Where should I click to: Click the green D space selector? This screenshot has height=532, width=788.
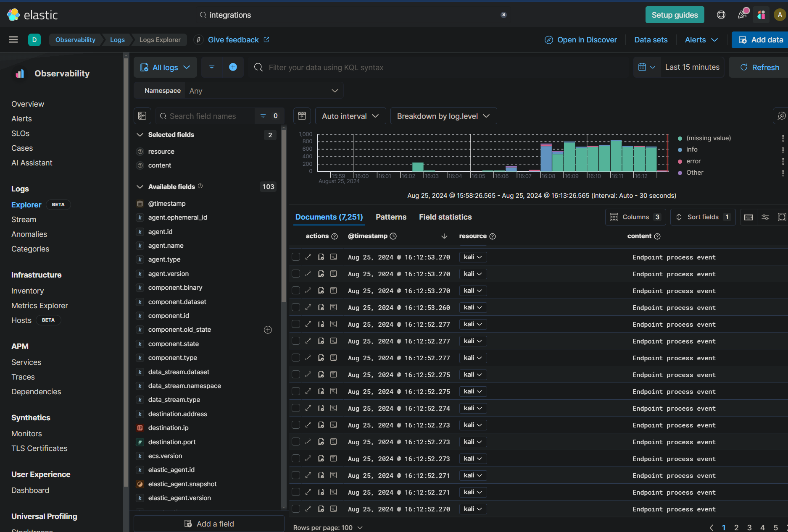(34, 40)
